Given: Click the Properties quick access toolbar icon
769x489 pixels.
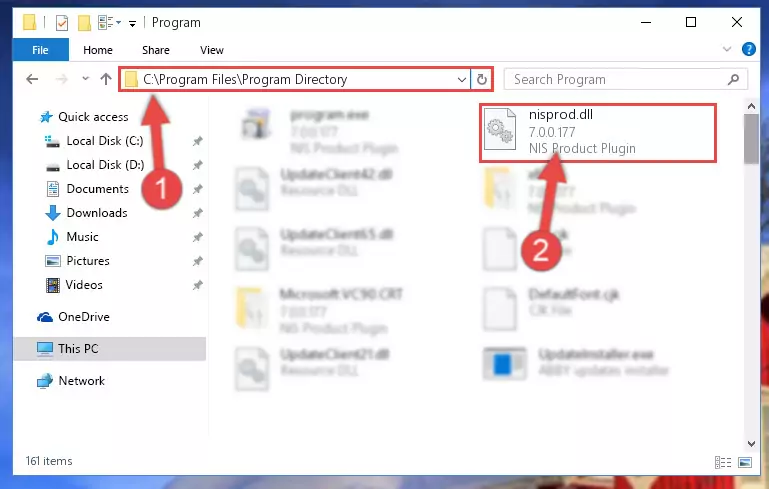Looking at the screenshot, I should pyautogui.click(x=62, y=23).
